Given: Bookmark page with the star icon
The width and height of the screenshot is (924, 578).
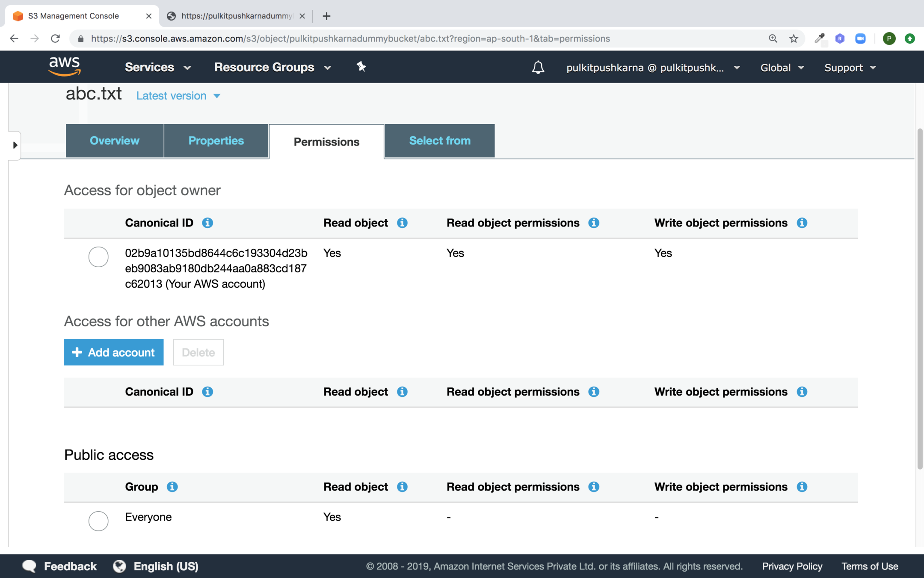Looking at the screenshot, I should [794, 39].
